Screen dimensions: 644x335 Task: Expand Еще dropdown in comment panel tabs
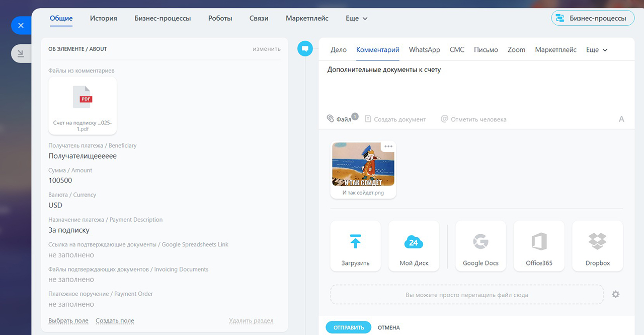[597, 50]
